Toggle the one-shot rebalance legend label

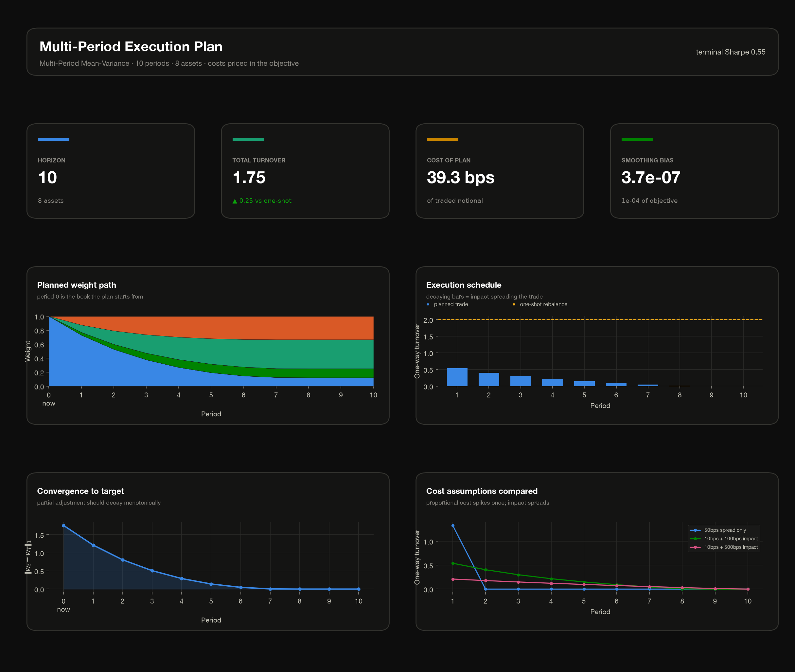tap(543, 304)
